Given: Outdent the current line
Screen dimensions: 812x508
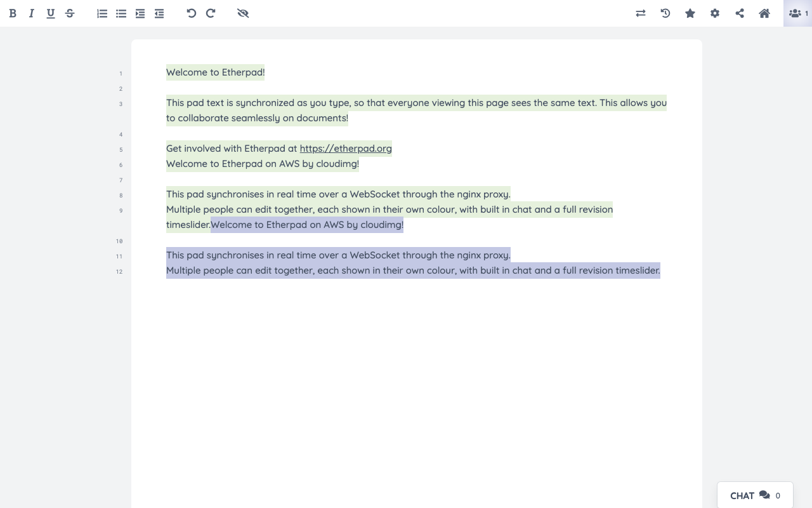Looking at the screenshot, I should (159, 13).
